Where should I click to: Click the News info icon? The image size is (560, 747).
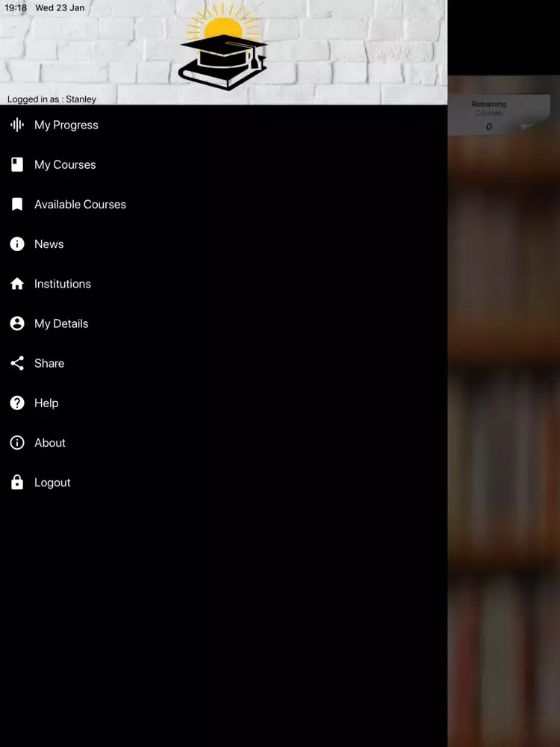click(17, 244)
